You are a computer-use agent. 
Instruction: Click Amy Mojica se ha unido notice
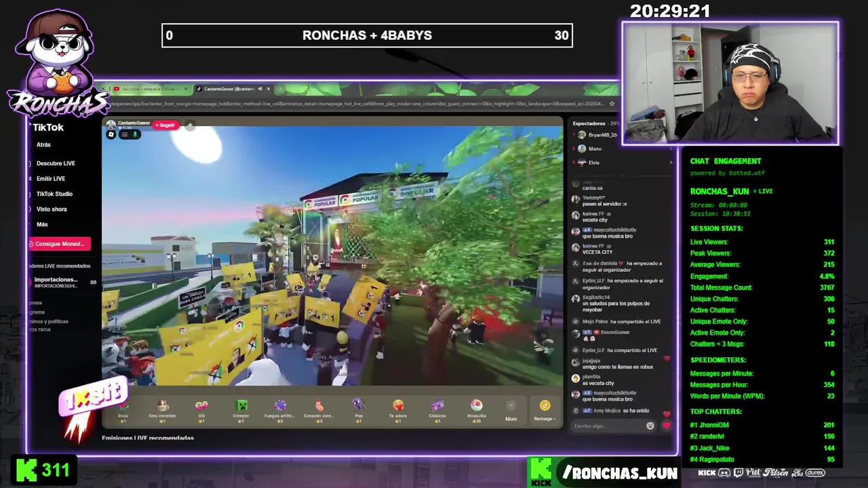click(x=612, y=411)
